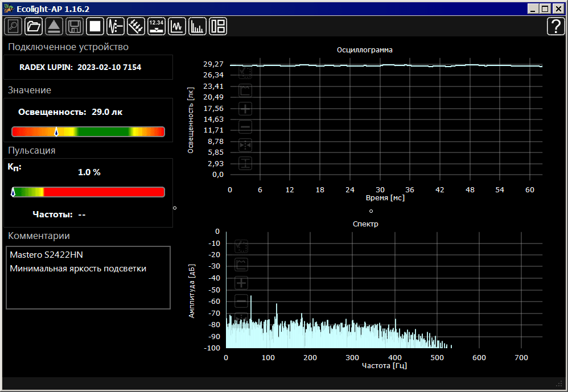Click the 'Осциллограмма' chart title

[364, 50]
